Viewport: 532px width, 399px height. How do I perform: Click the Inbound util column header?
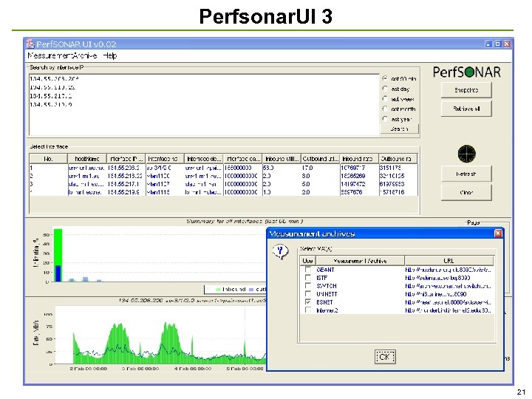point(282,159)
